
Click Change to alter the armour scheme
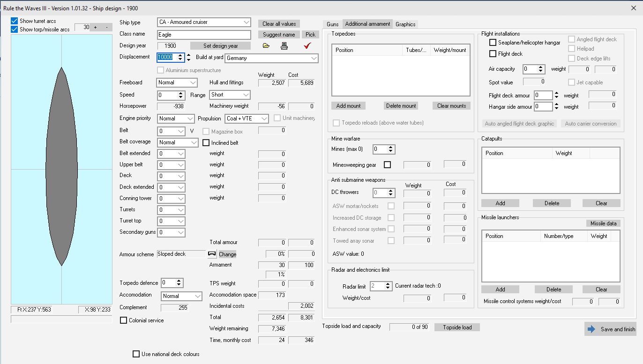228,254
